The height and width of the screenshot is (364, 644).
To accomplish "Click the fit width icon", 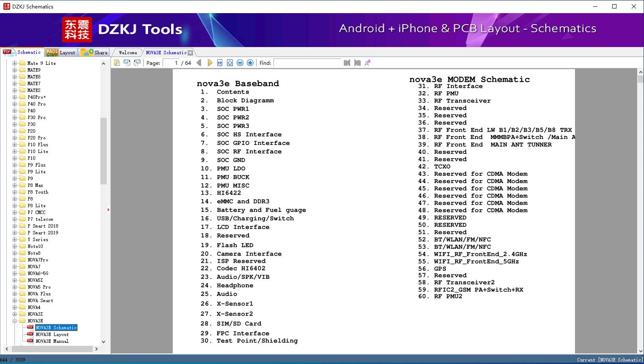I will click(220, 63).
